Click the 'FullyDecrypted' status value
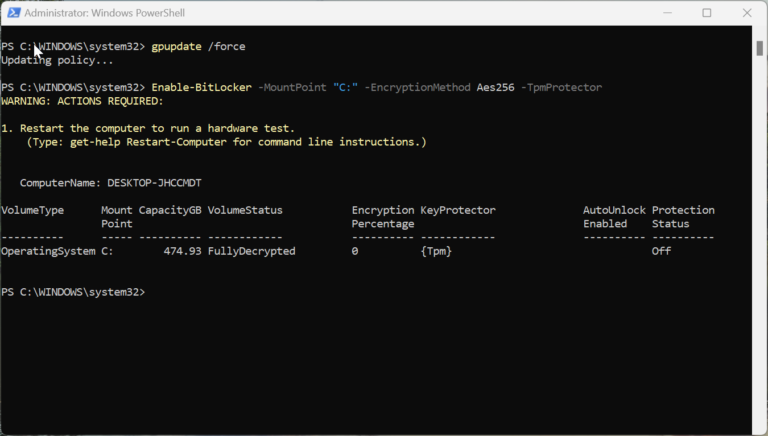The image size is (768, 436). click(251, 251)
